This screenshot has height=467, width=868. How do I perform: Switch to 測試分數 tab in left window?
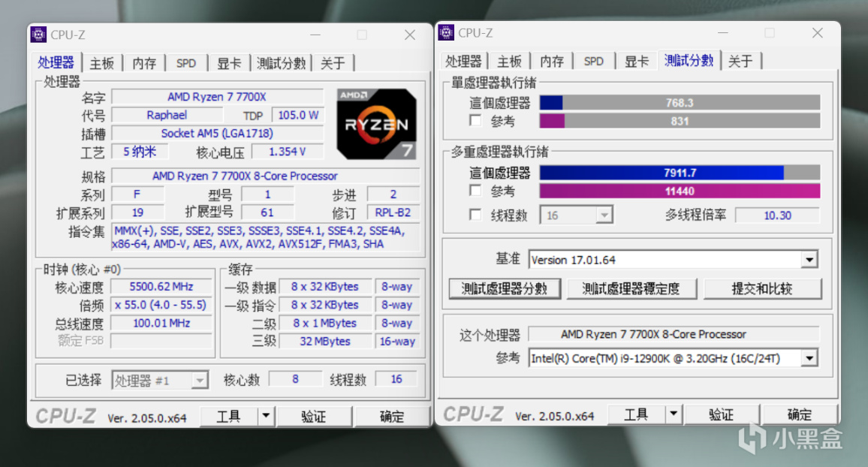[x=282, y=63]
